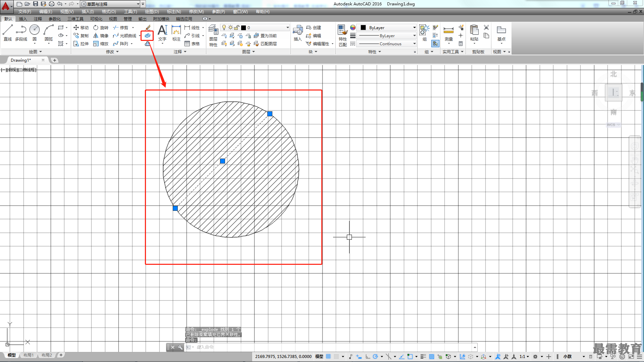The width and height of the screenshot is (644, 362).
Task: Click 光顺曲线 (Blend Curves) button
Action: tap(124, 36)
